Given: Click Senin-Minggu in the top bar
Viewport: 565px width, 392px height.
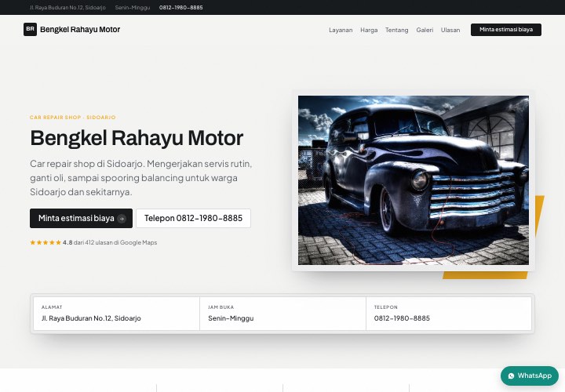Looking at the screenshot, I should coord(133,8).
